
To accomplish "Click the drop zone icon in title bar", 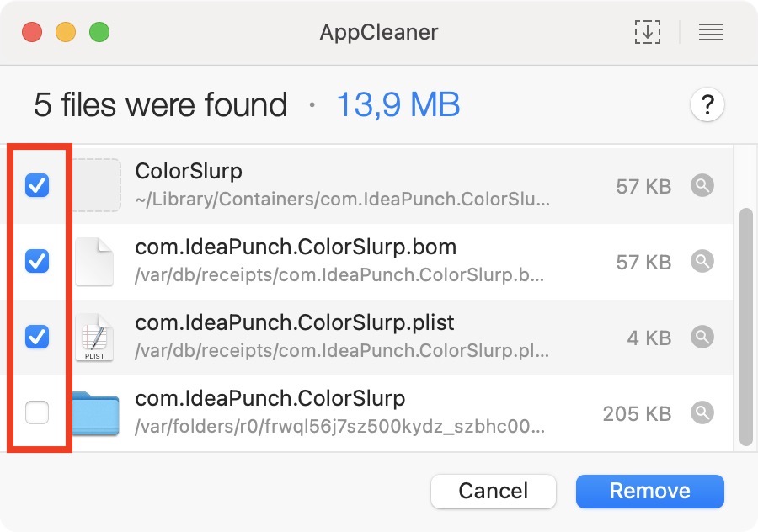I will (x=647, y=33).
